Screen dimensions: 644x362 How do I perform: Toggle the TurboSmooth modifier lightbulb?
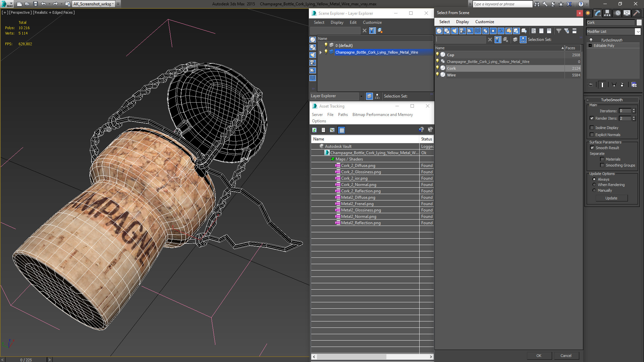pos(591,40)
